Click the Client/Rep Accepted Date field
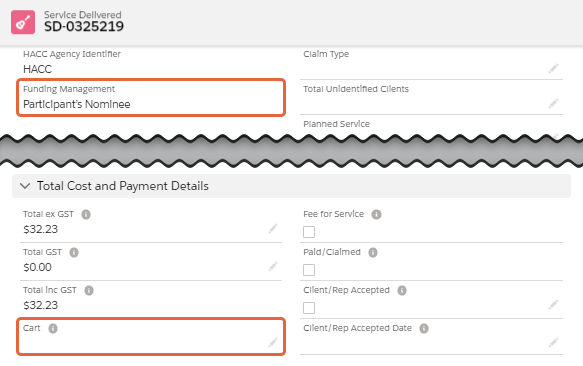This screenshot has height=366, width=583. click(431, 337)
